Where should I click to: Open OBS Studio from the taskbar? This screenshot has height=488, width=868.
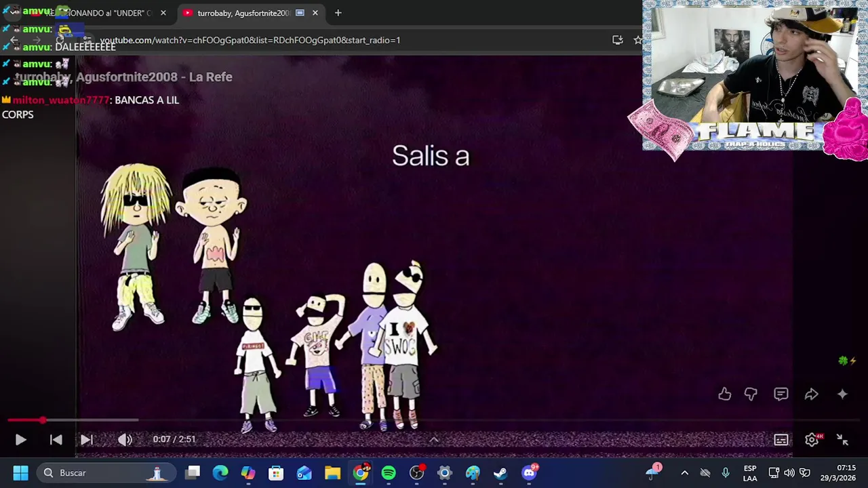416,473
